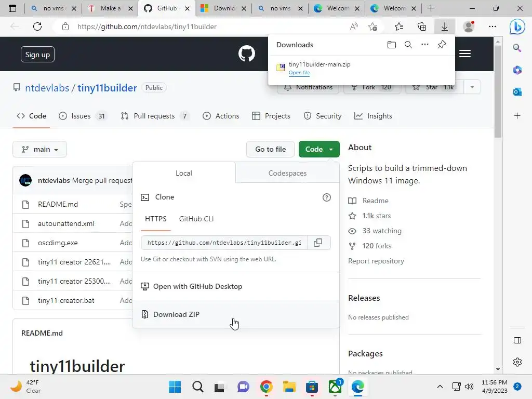The width and height of the screenshot is (532, 399).
Task: Copy the HTTPS clone URL to clipboard
Action: tap(318, 243)
